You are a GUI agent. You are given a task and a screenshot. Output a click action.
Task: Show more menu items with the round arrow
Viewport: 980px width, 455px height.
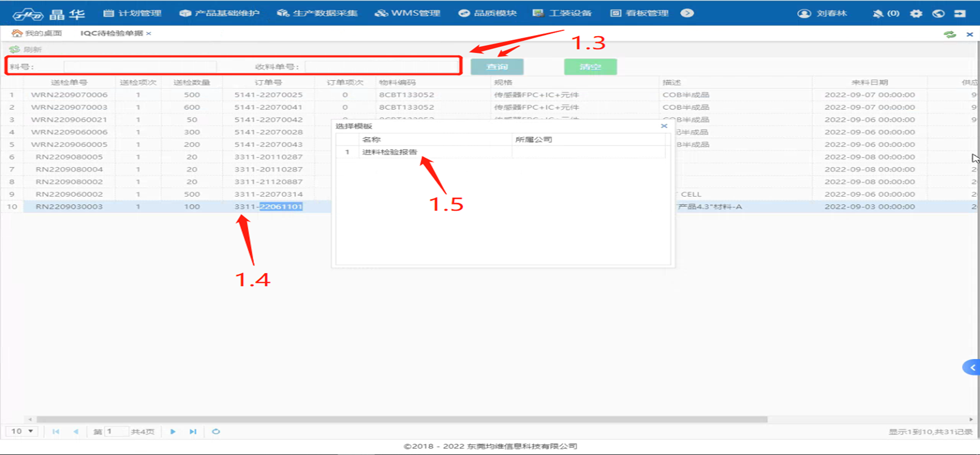(687, 13)
